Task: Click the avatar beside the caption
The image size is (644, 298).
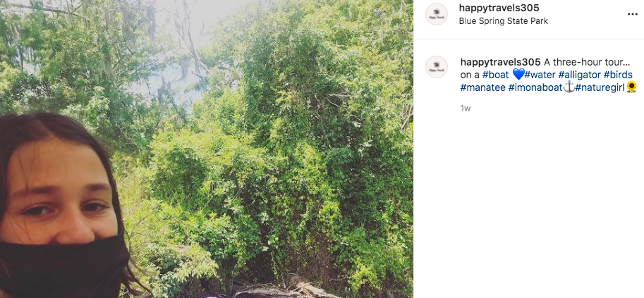Action: [437, 67]
